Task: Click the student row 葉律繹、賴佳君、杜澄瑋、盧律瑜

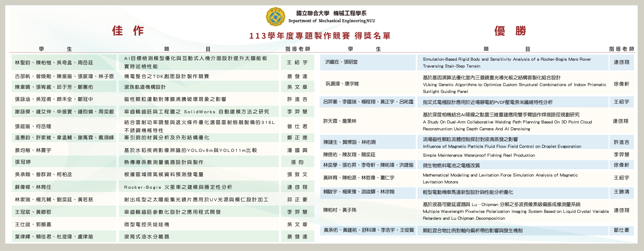Action: tap(64, 237)
